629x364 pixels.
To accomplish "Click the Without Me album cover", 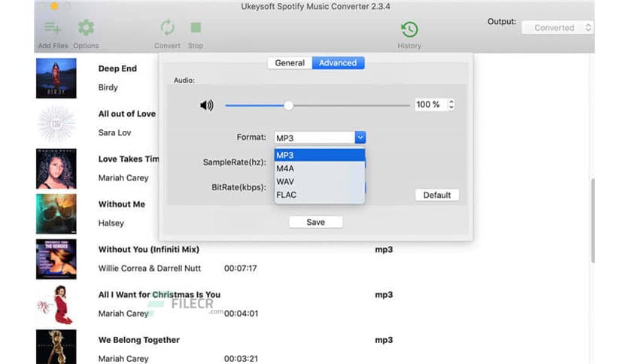I will tap(56, 214).
